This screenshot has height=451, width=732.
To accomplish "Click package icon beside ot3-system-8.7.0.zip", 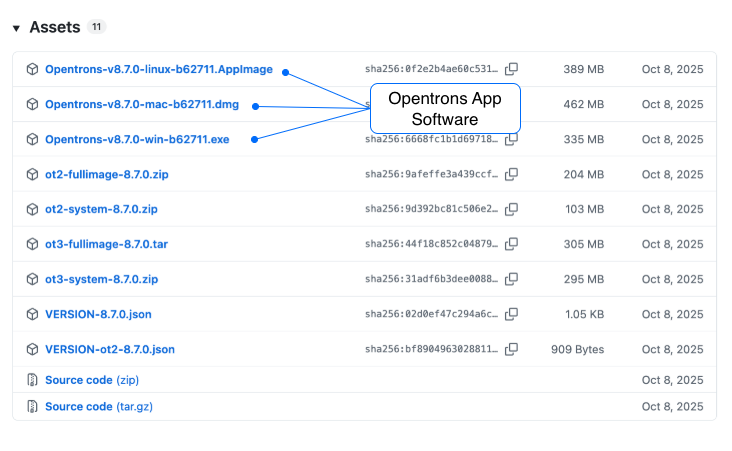I will tap(32, 279).
